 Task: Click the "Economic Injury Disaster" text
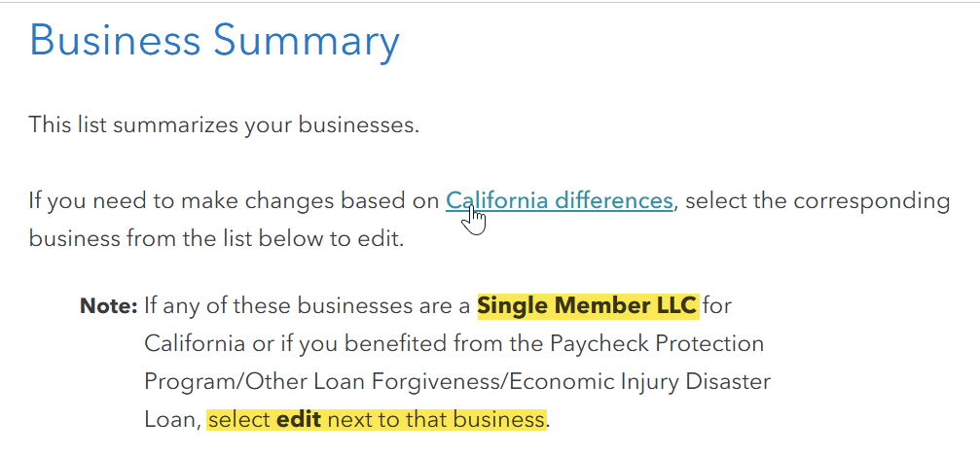click(664, 382)
